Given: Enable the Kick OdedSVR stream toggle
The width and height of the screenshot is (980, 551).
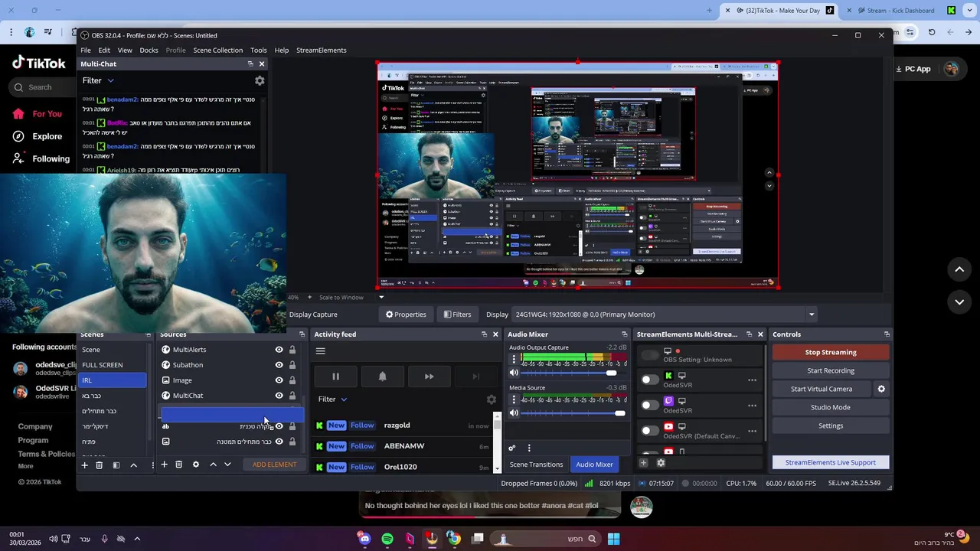Looking at the screenshot, I should [649, 380].
